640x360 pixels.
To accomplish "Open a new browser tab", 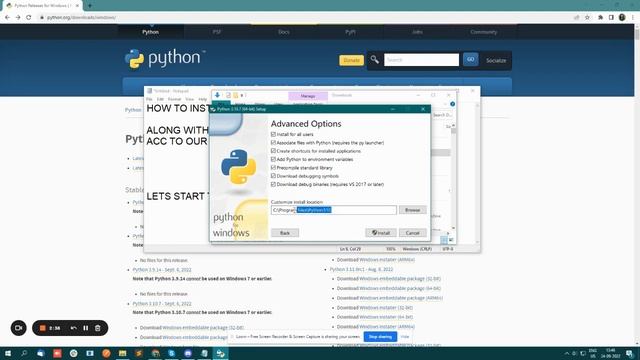I will (x=90, y=6).
